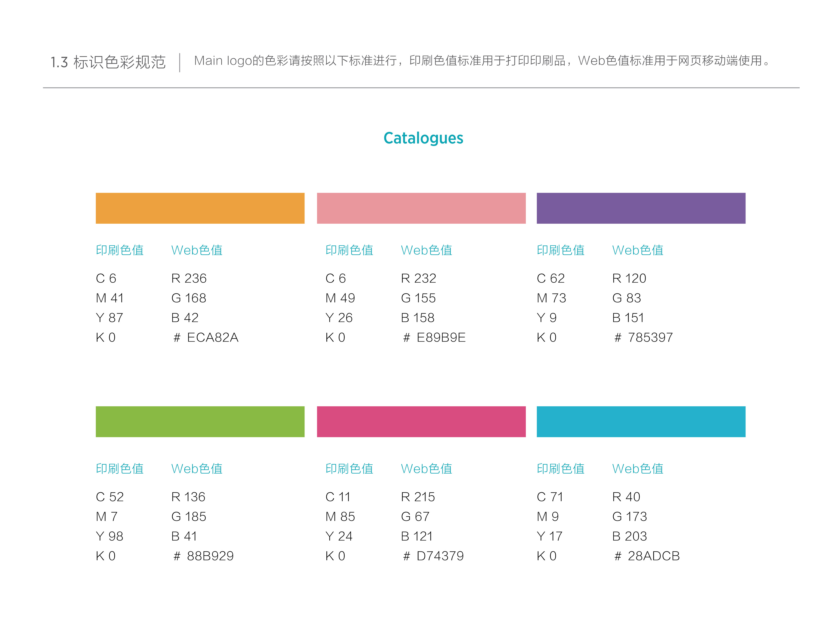Click the R 232 value
This screenshot has width=840, height=630.
(418, 278)
